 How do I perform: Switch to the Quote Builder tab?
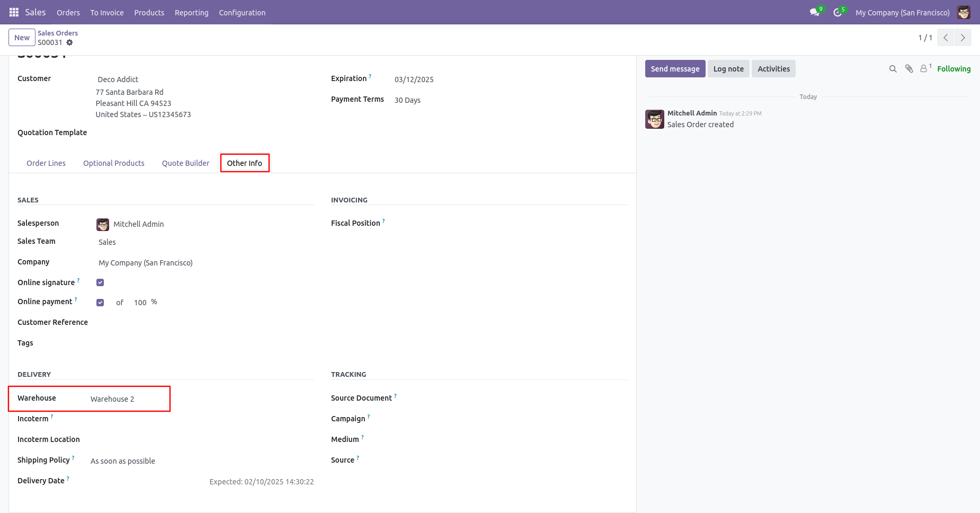click(185, 163)
